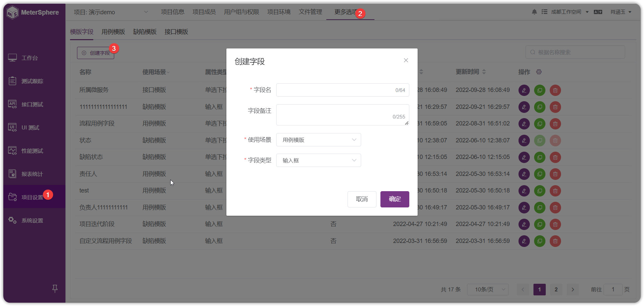Copy the 自定义流程用例字段 row
Screen dimensions: 644x306
(x=540, y=241)
